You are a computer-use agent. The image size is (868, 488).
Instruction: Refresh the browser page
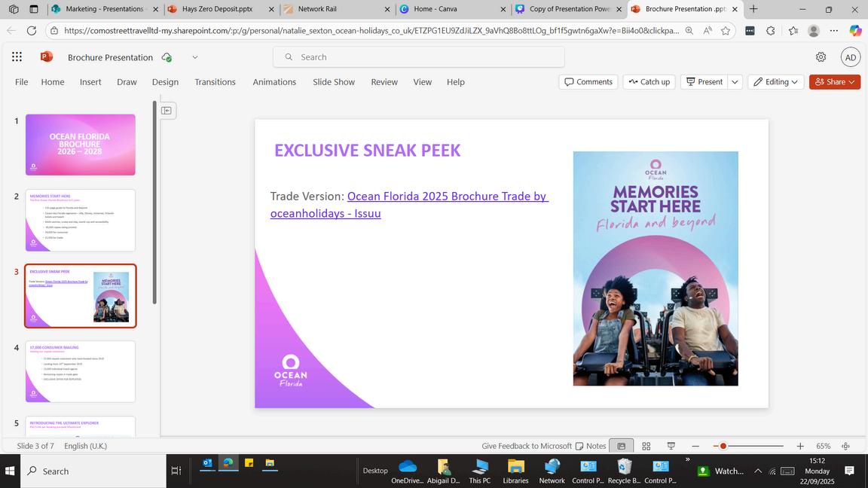32,30
